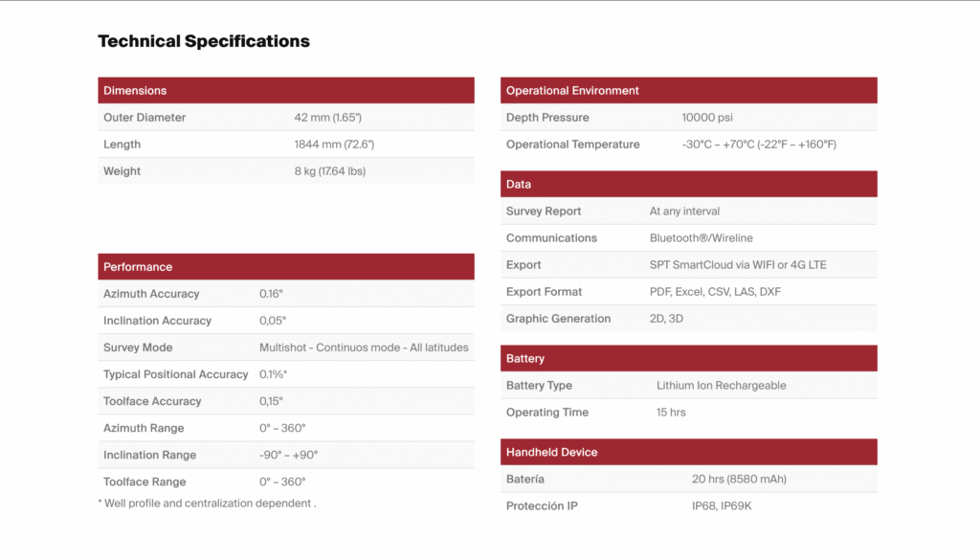Click the Technical Specifications heading
The image size is (980, 560).
pyautogui.click(x=204, y=41)
